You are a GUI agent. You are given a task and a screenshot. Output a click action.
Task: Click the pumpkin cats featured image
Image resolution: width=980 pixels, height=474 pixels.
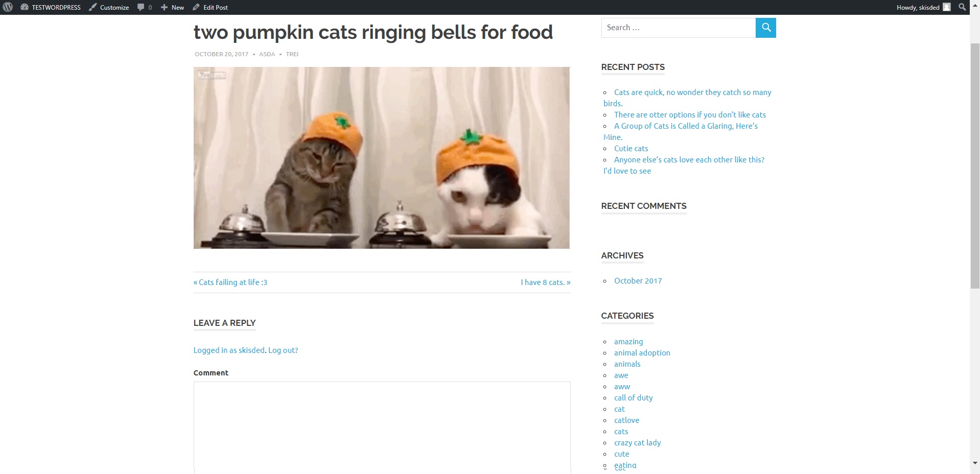[x=381, y=157]
